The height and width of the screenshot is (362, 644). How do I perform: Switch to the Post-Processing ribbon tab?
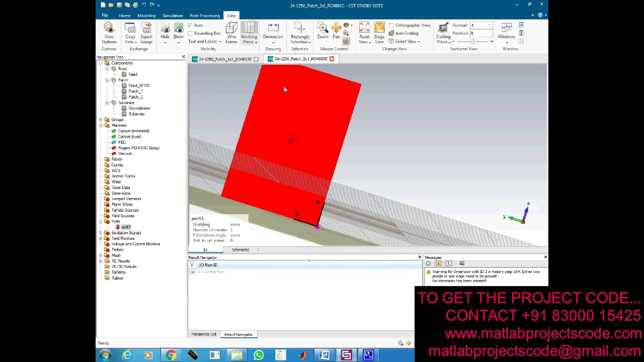(205, 16)
